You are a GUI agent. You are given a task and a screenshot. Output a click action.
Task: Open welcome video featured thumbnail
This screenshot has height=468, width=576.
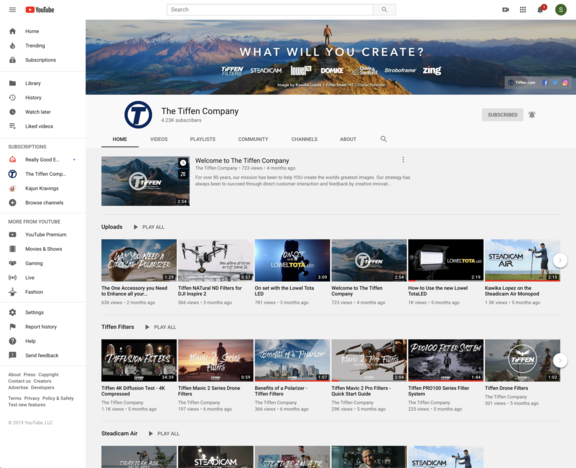coord(145,181)
